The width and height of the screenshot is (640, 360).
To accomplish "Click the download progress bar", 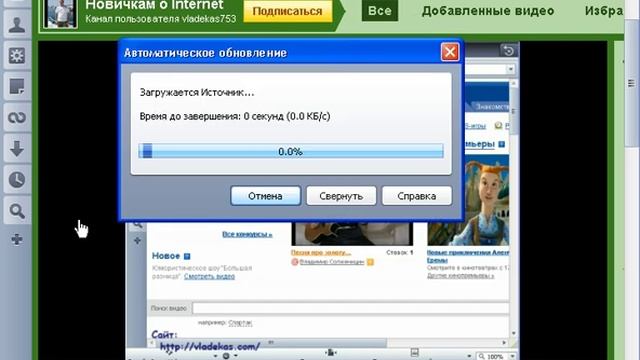I will 291,151.
